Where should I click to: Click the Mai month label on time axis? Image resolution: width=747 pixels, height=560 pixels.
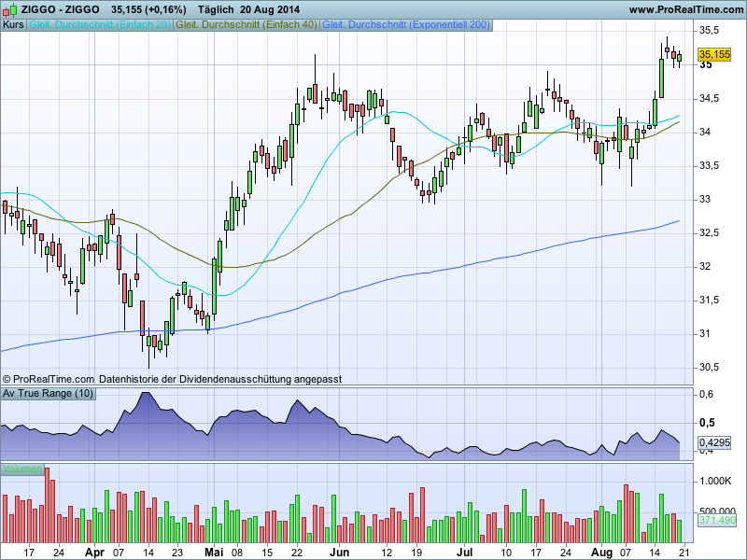(214, 553)
